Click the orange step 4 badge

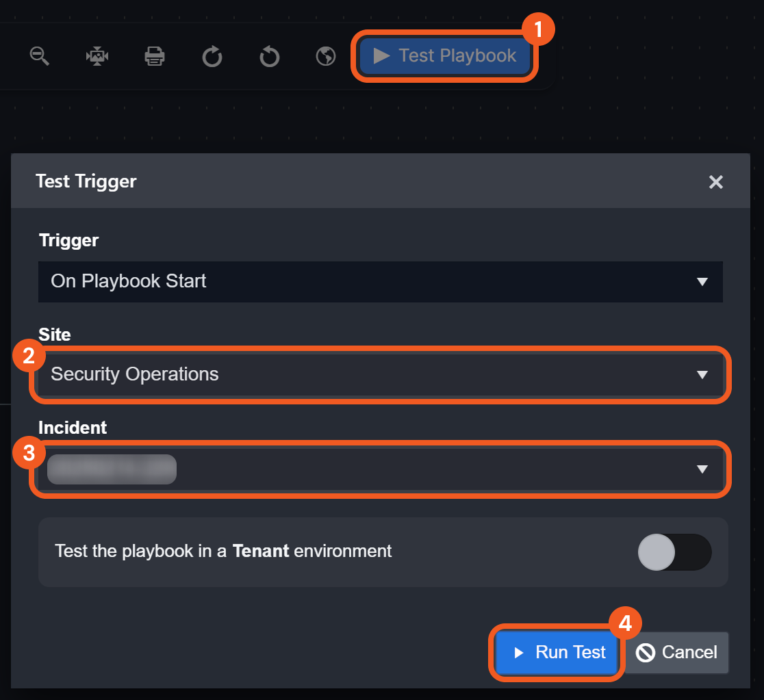[624, 624]
